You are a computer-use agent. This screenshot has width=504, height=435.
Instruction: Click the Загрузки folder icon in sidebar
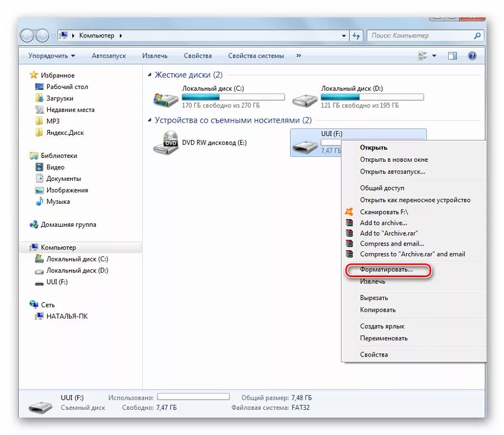pos(39,98)
